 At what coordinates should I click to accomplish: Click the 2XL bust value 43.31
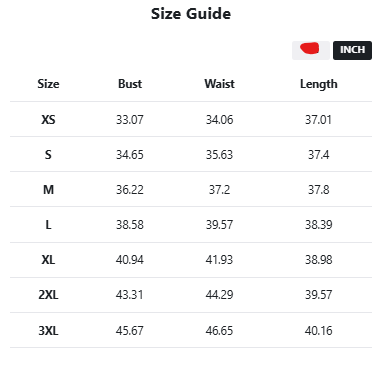tap(130, 295)
